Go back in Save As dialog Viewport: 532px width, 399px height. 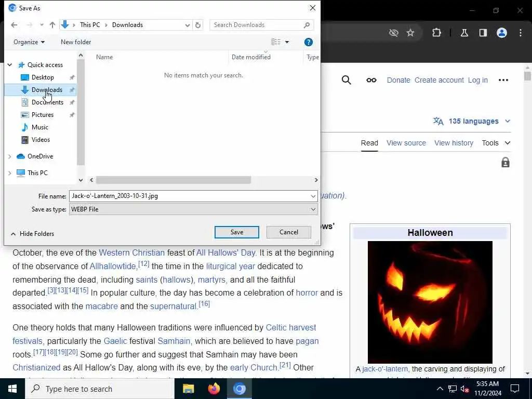[x=14, y=25]
